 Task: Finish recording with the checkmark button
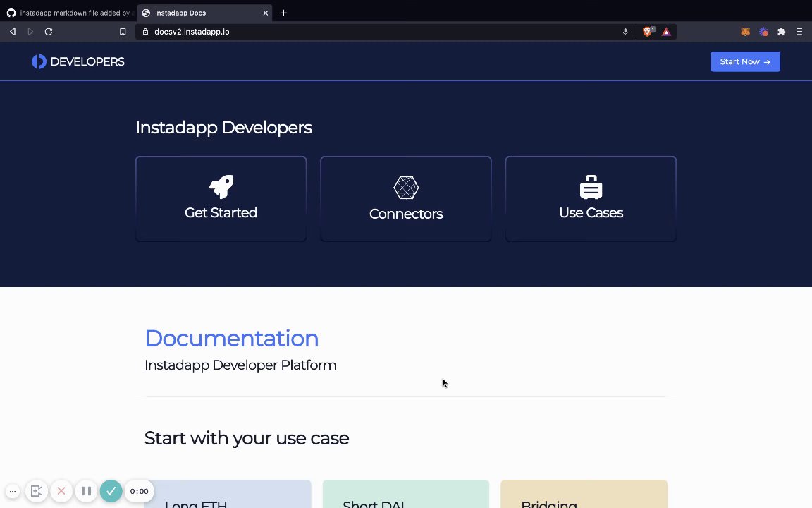coord(111,491)
